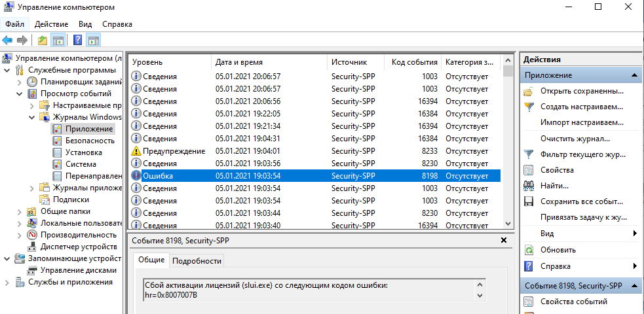Switch to the Подробности tab

[197, 261]
